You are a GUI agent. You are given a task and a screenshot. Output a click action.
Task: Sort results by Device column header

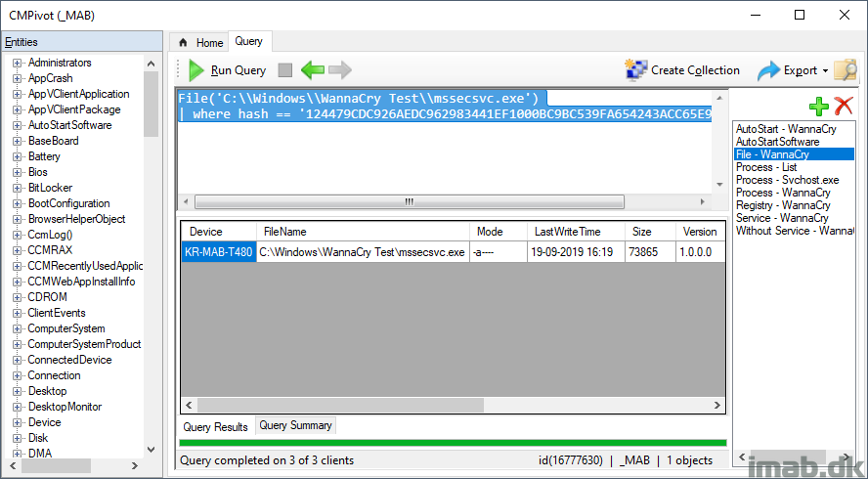click(219, 232)
